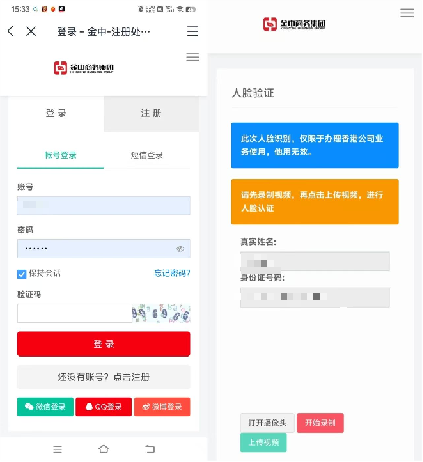The image size is (423, 462).
Task: Close the page with the X icon
Action: click(31, 31)
